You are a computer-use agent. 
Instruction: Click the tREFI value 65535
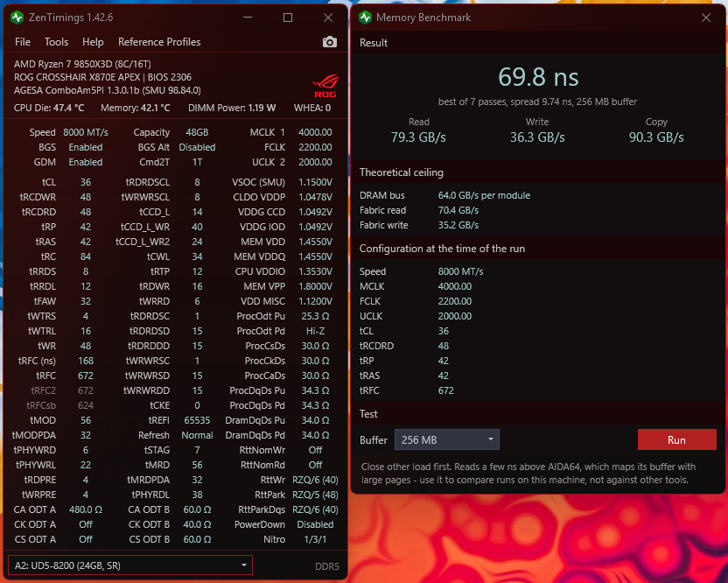[197, 420]
